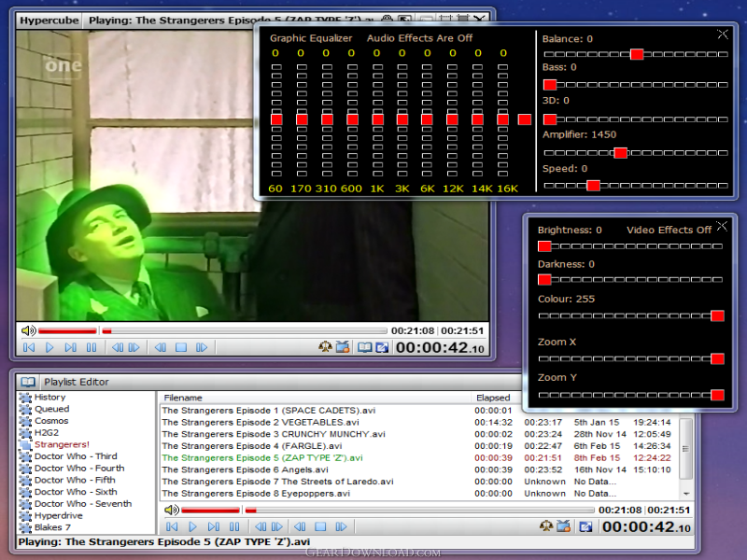Screen dimensions: 747x560
Task: Click the Speed slider handle
Action: 593,186
